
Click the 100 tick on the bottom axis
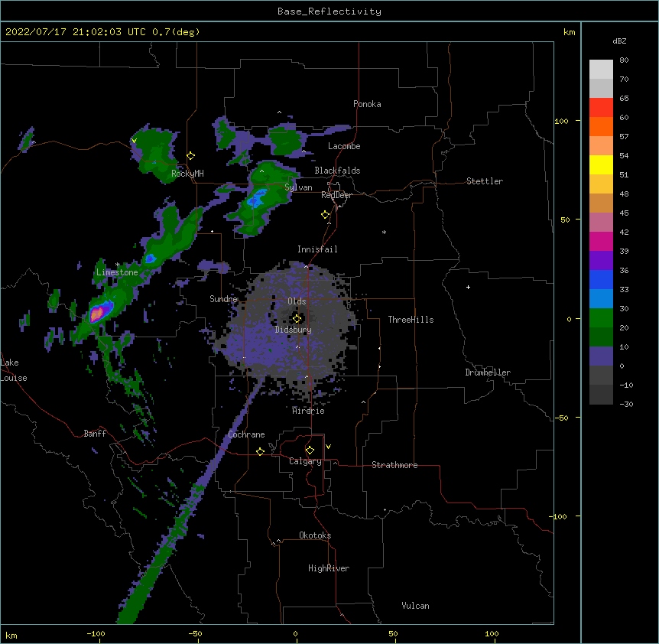tap(492, 634)
